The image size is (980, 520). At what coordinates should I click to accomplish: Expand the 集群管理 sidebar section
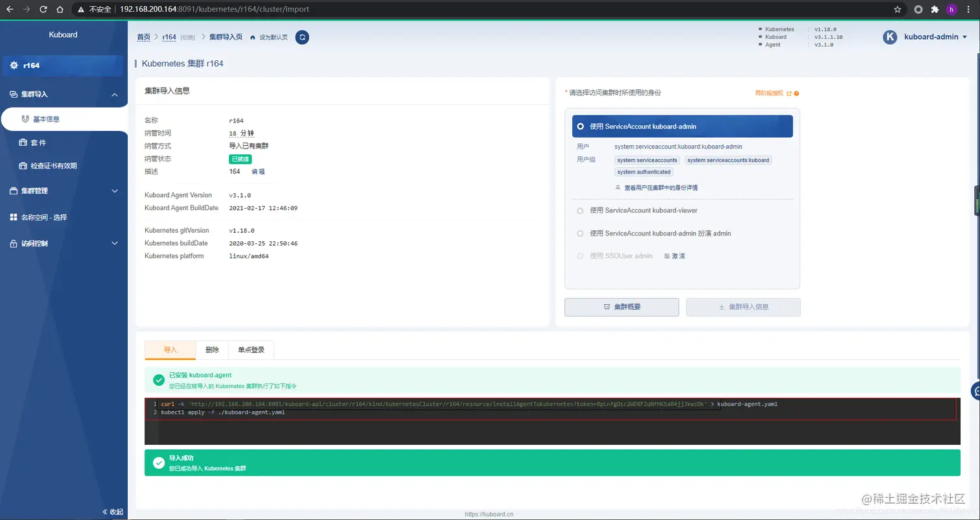tap(115, 191)
